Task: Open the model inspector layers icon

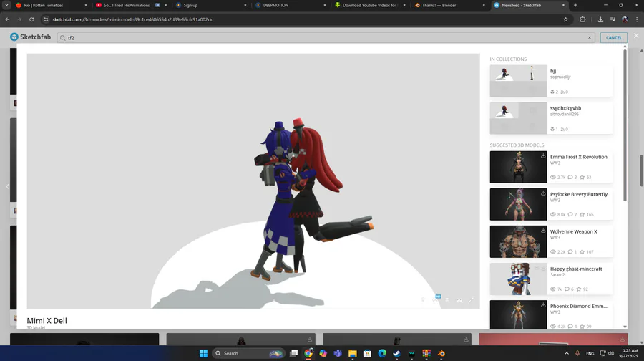Action: (447, 299)
